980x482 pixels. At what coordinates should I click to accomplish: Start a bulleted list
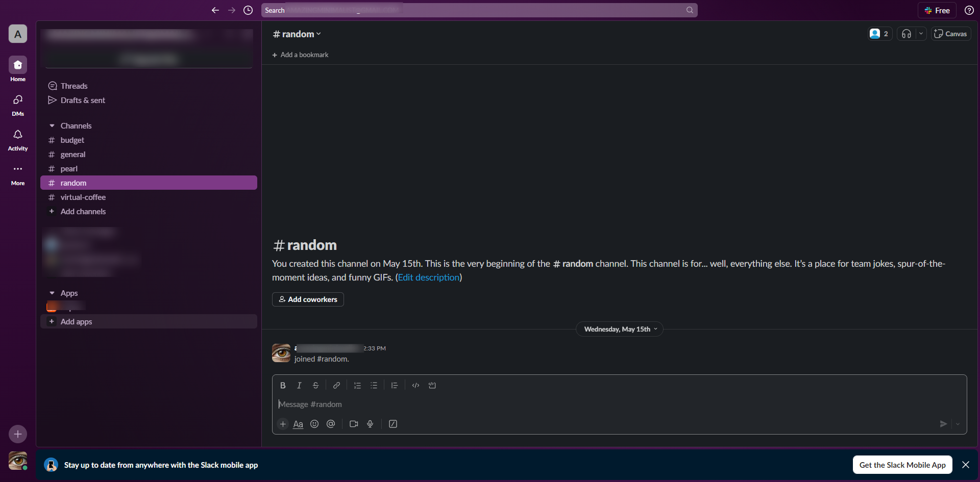pyautogui.click(x=374, y=386)
